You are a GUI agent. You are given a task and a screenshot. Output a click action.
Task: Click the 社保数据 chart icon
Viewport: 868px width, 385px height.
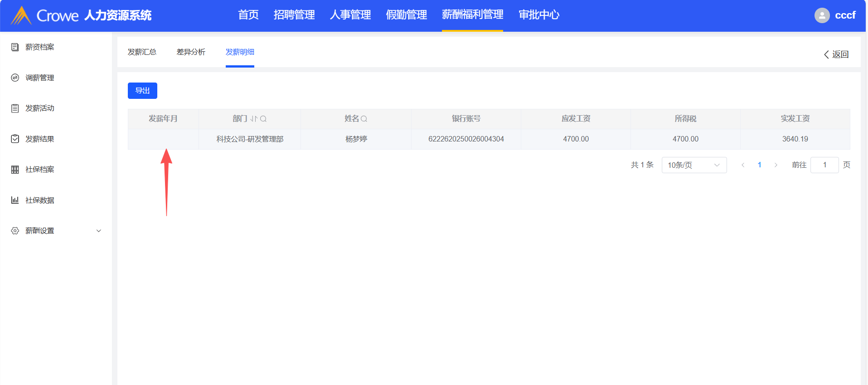(15, 200)
